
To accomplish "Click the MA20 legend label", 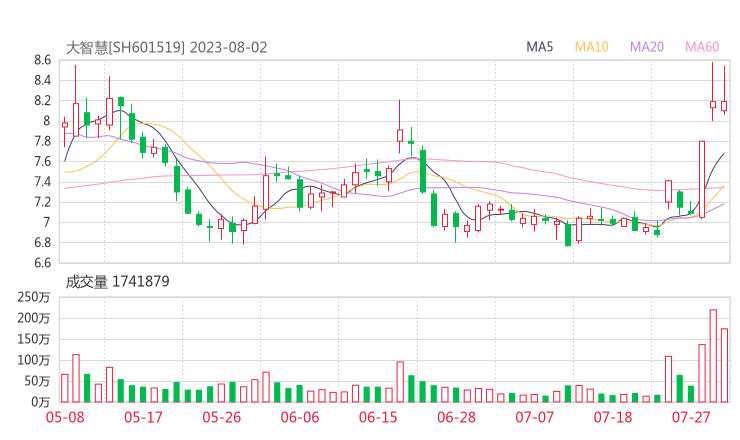I will pos(647,47).
